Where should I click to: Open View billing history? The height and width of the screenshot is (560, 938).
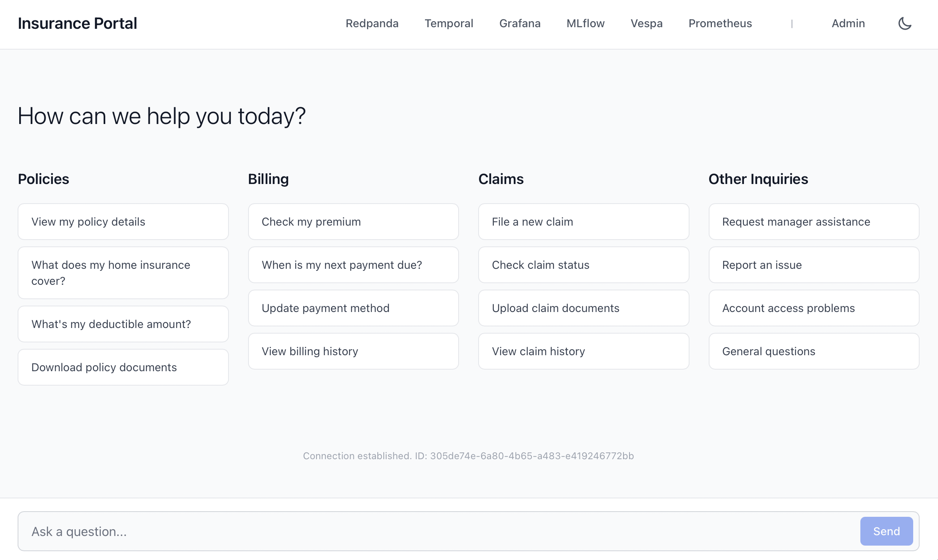(353, 351)
